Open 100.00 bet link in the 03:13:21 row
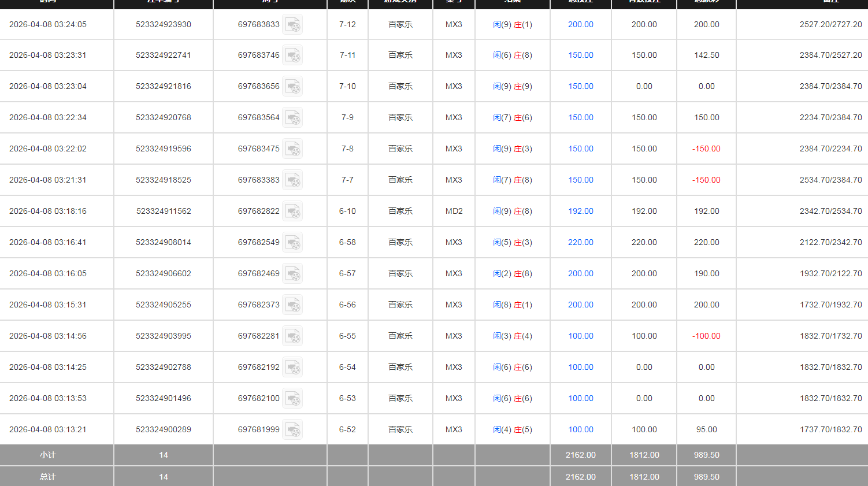 (x=580, y=430)
